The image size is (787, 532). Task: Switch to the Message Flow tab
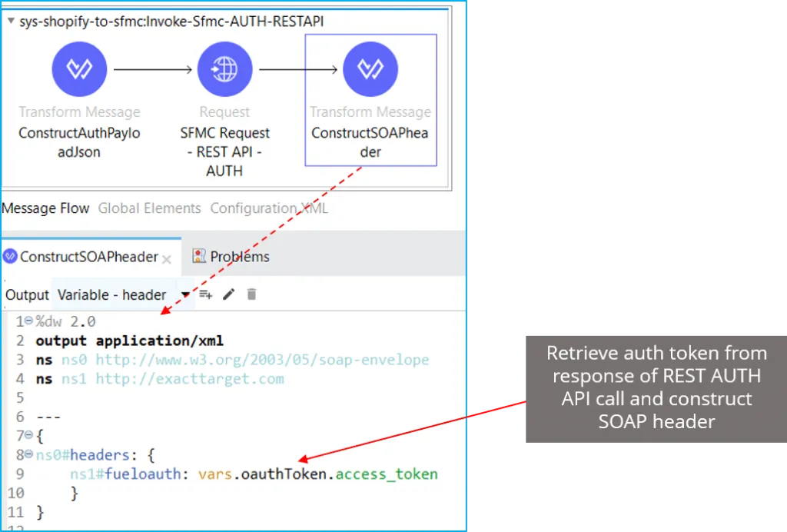click(x=45, y=208)
